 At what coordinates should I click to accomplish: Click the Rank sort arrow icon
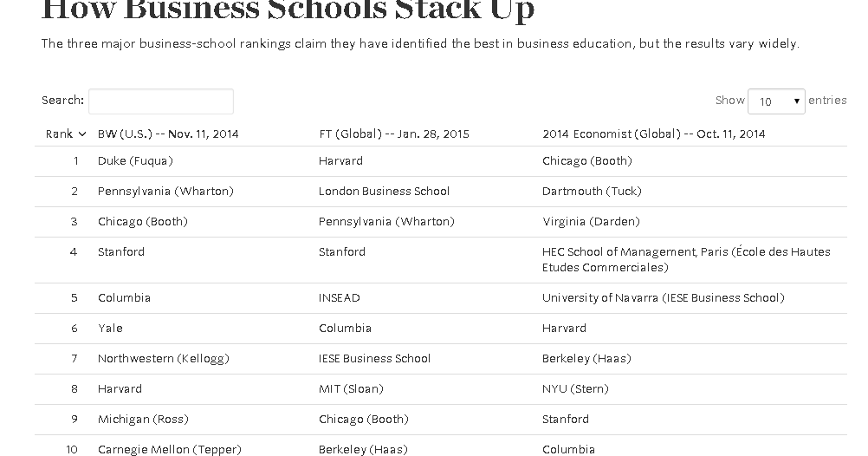82,134
